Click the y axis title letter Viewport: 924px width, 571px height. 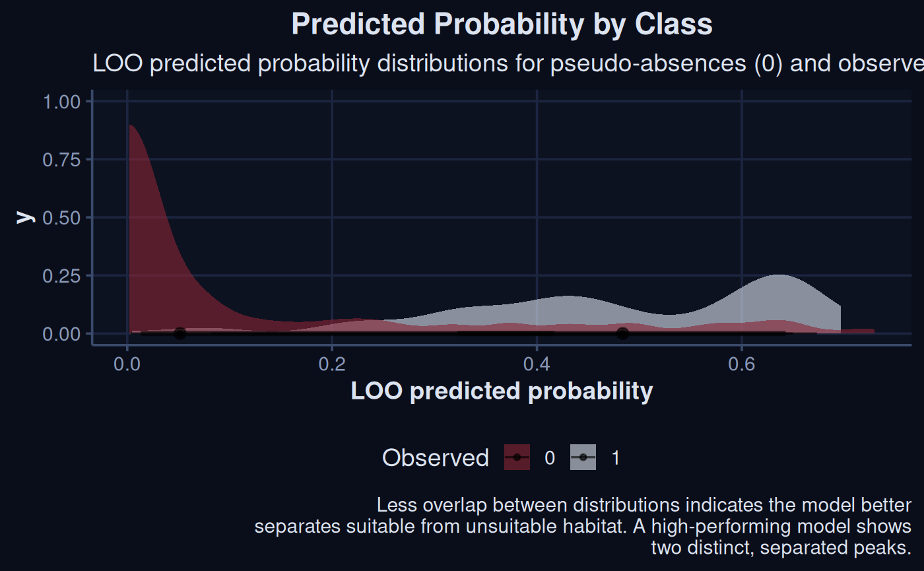click(25, 217)
